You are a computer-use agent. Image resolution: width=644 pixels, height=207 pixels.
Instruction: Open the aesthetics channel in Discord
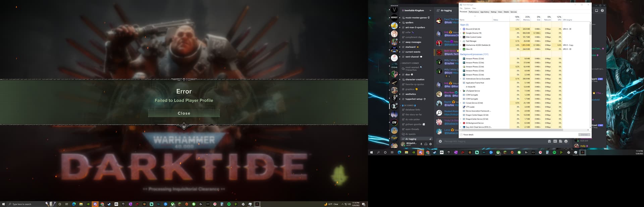411,94
